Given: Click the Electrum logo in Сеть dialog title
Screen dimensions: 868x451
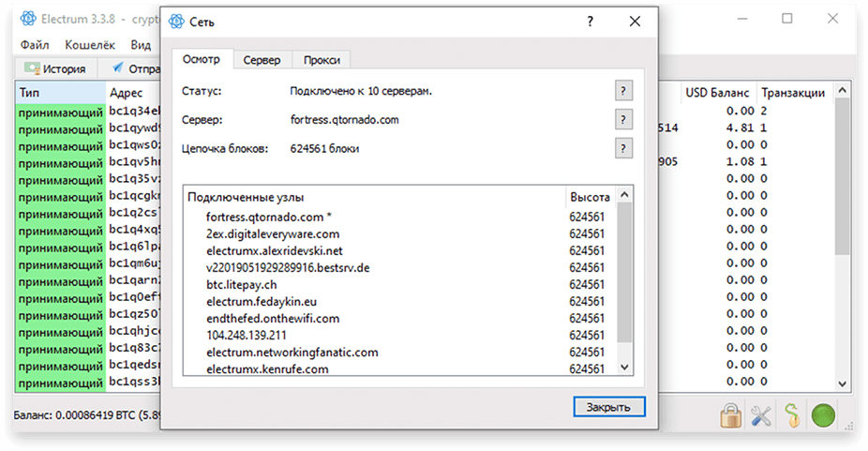Looking at the screenshot, I should click(x=176, y=21).
